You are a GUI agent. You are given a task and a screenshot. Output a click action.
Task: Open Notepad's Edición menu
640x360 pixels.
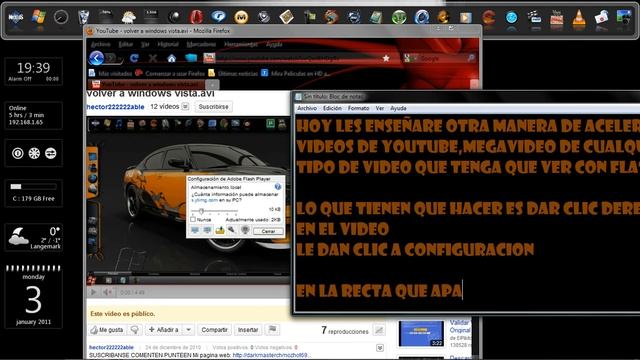click(x=332, y=108)
